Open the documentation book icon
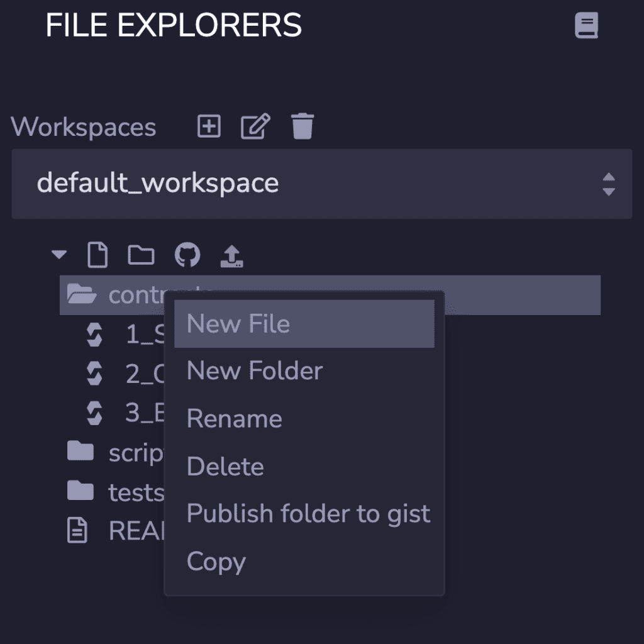This screenshot has height=644, width=644. click(586, 26)
